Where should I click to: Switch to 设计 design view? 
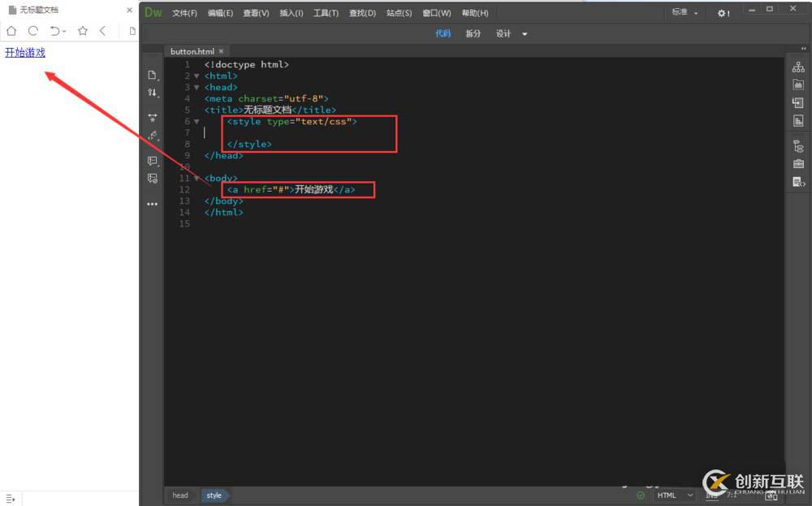503,33
